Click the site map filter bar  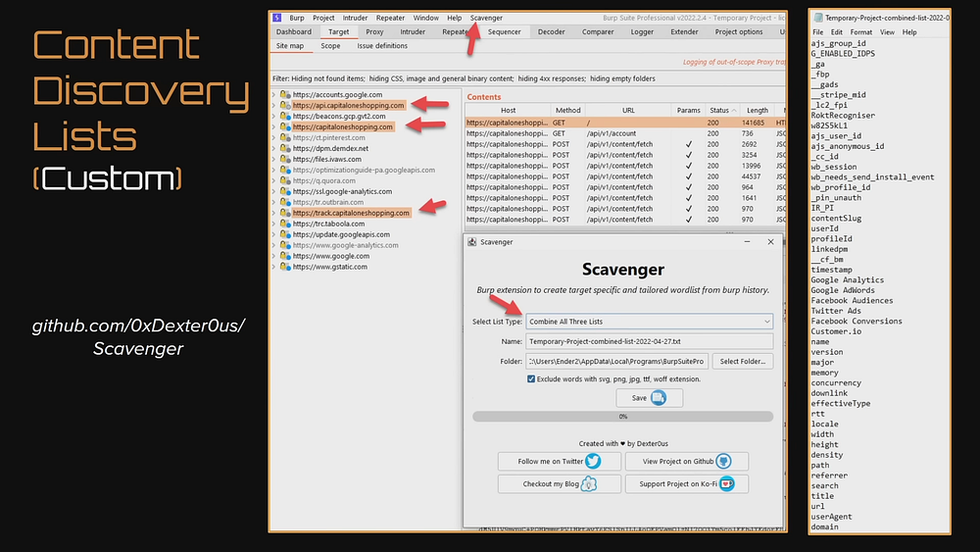click(527, 78)
